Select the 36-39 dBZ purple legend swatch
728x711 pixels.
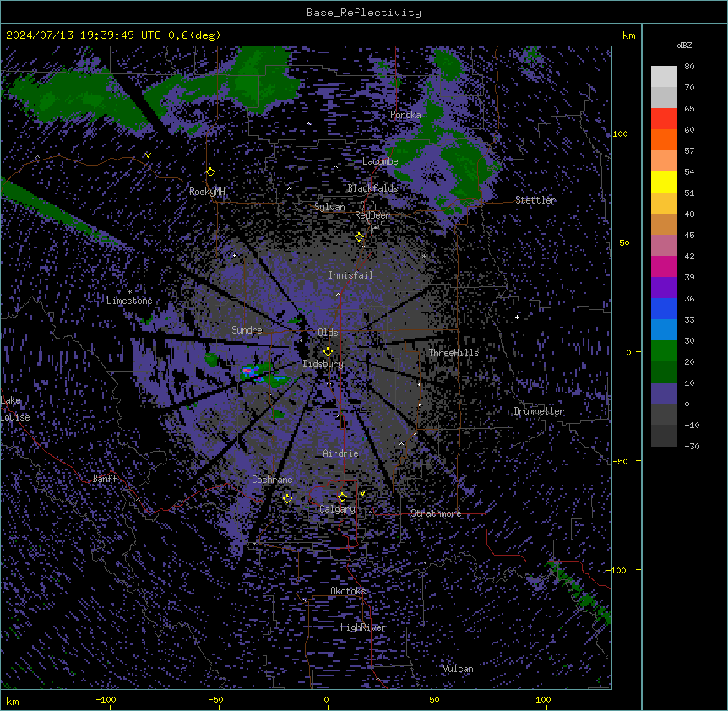click(x=664, y=287)
